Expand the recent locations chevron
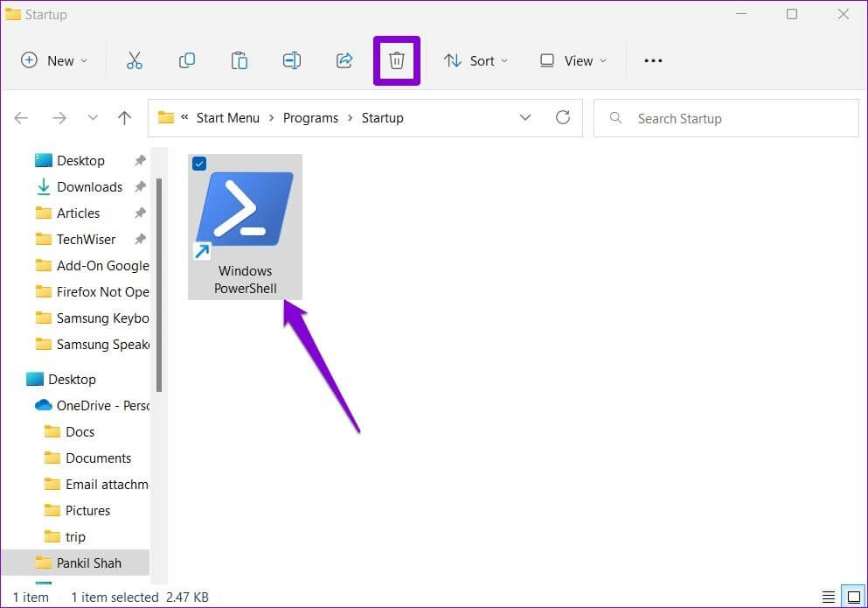This screenshot has height=608, width=868. [x=93, y=117]
